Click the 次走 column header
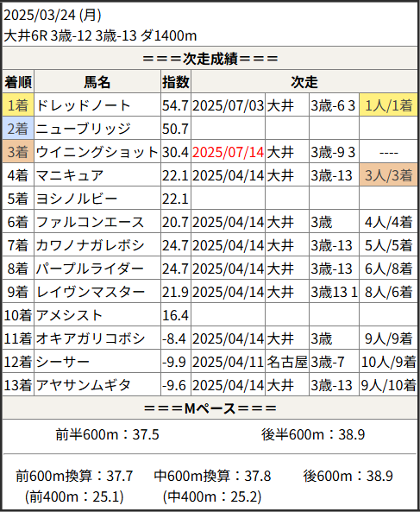Screen dimensions: 420x512 coord(304,82)
